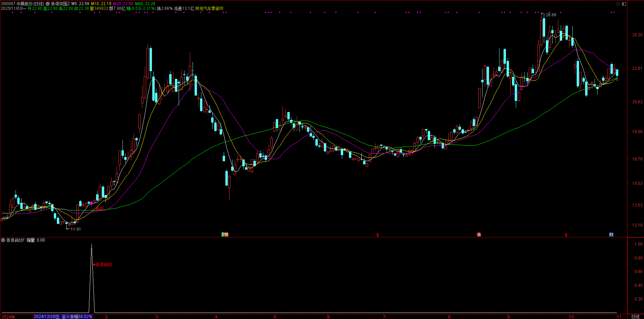The image size is (644, 319).
Task: Open the 涨停突围Z indicator dropdown arrow
Action: [x=48, y=4]
